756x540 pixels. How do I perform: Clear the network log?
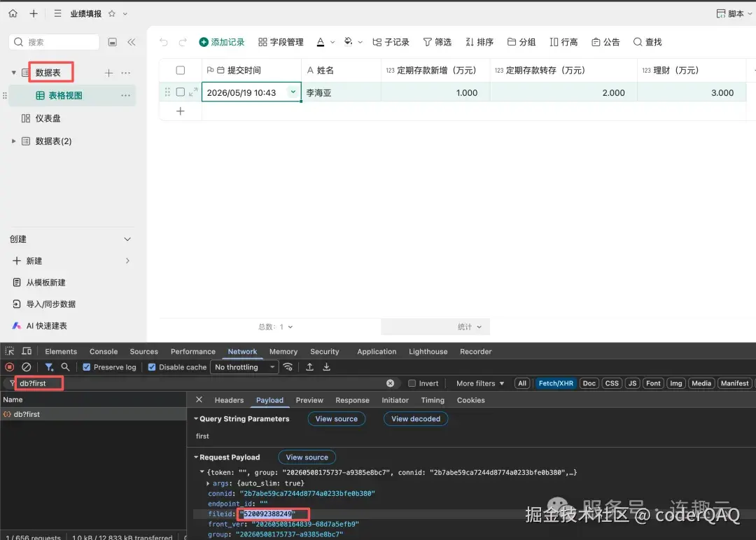point(27,367)
